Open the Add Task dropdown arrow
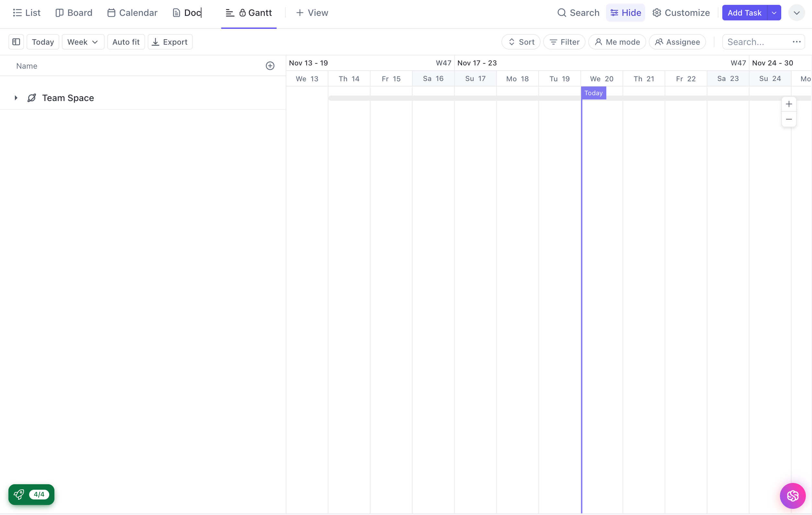The height and width of the screenshot is (515, 812). coord(774,13)
